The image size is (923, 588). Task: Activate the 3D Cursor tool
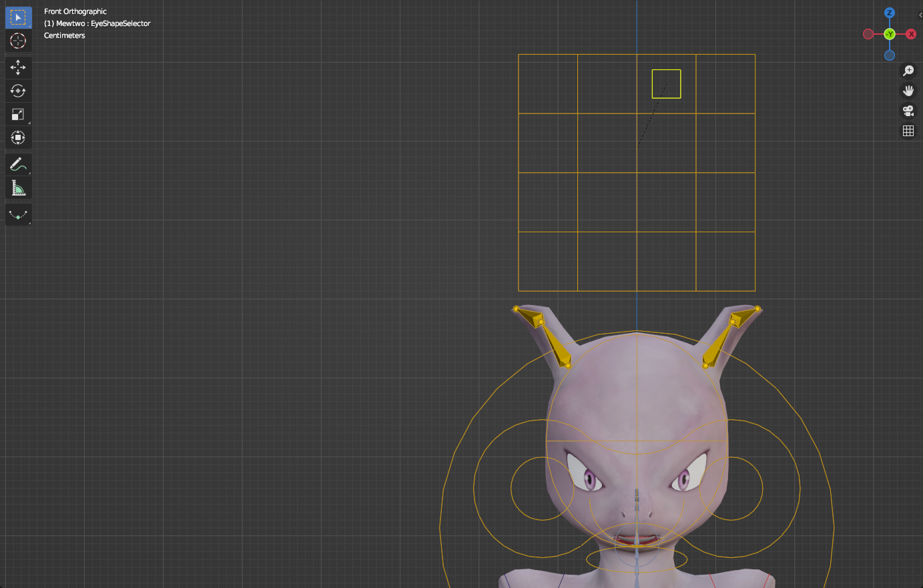pyautogui.click(x=18, y=41)
